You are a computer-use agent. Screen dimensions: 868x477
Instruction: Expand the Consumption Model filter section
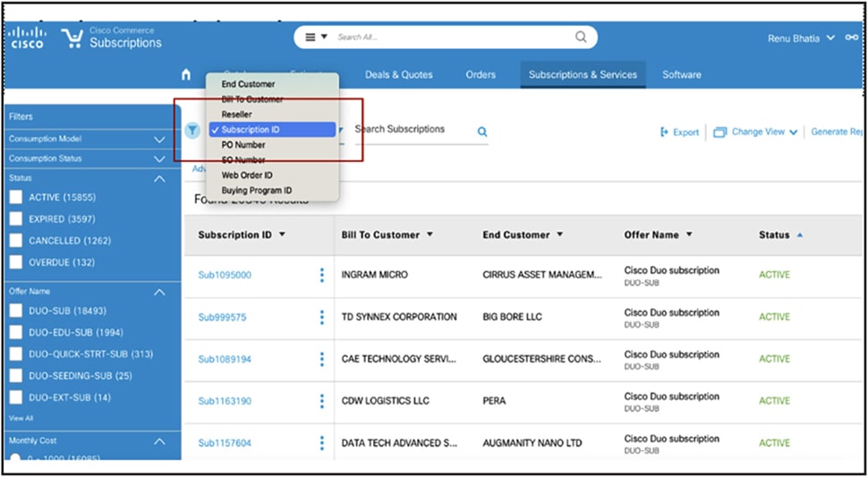click(159, 140)
